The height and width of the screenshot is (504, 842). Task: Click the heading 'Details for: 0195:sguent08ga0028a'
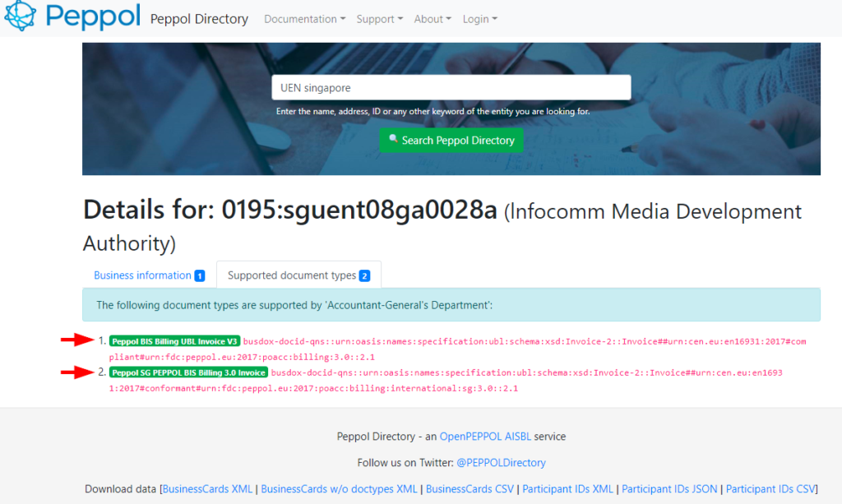[x=290, y=210]
